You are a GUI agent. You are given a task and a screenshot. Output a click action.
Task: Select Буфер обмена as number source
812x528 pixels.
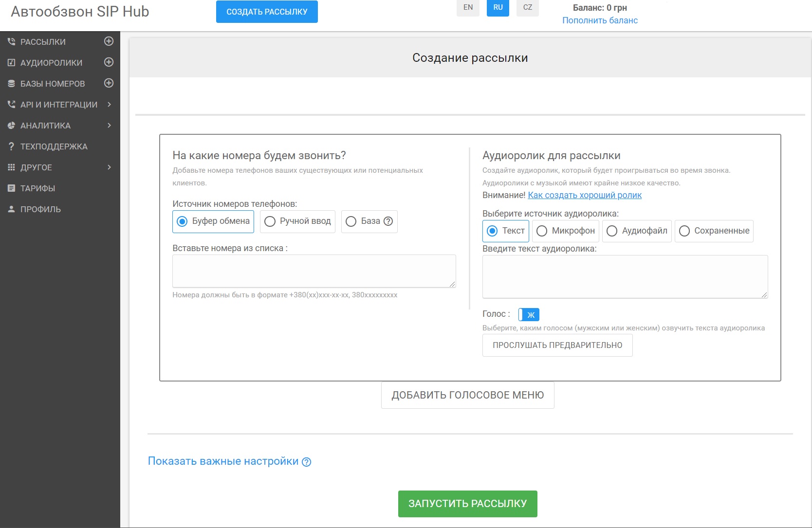(x=213, y=221)
